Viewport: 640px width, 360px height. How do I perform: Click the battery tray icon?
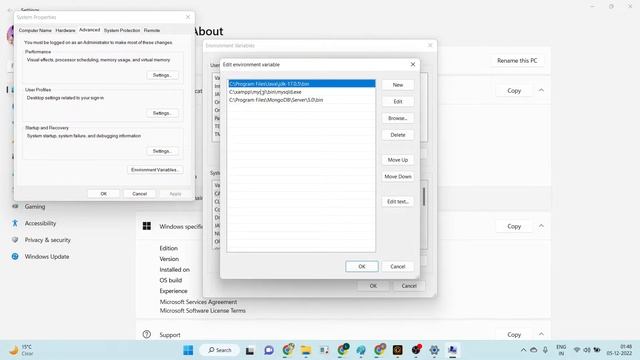click(597, 350)
